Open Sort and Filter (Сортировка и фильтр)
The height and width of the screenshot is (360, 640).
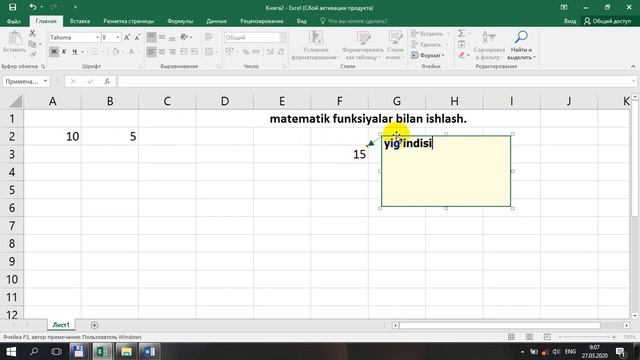489,45
